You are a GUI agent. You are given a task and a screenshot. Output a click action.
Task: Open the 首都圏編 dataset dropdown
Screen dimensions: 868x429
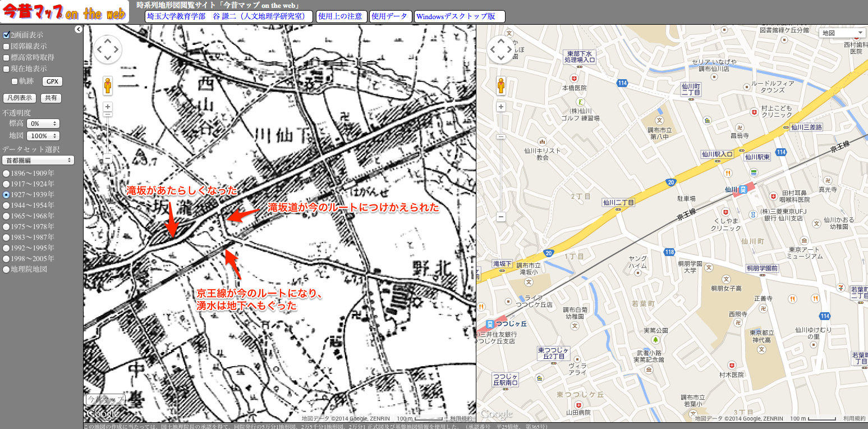pyautogui.click(x=38, y=161)
